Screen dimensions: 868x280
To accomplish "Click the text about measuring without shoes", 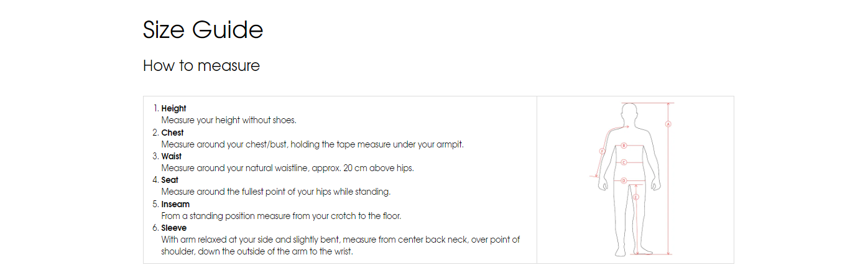I will 229,120.
